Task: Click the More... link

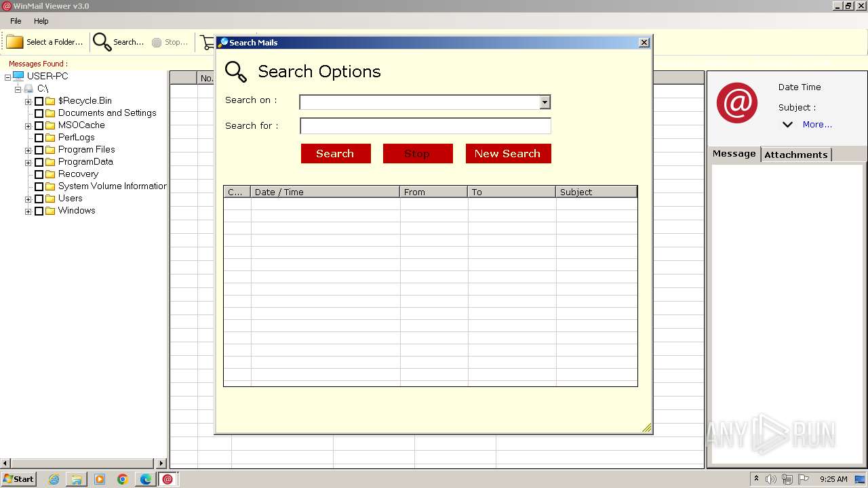Action: [817, 125]
